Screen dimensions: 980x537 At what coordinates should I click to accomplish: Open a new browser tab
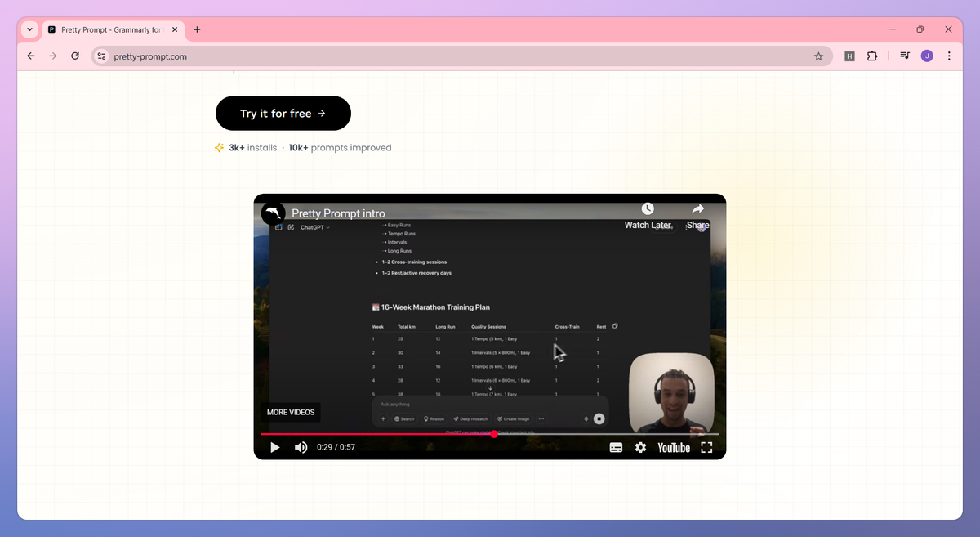tap(197, 29)
